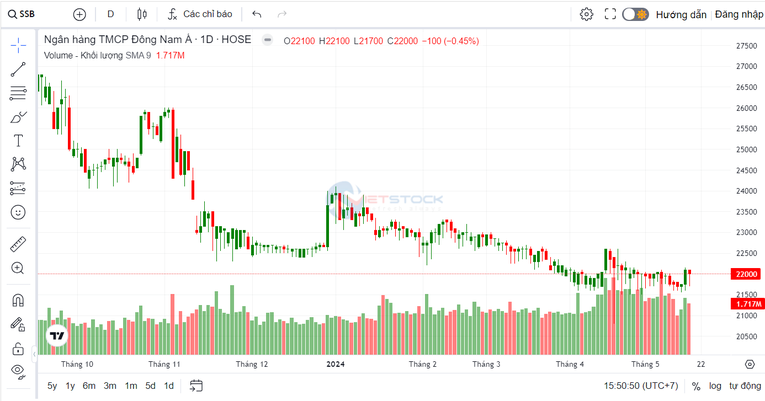Image resolution: width=765 pixels, height=401 pixels.
Task: Toggle the light/dark theme switch
Action: tap(635, 14)
